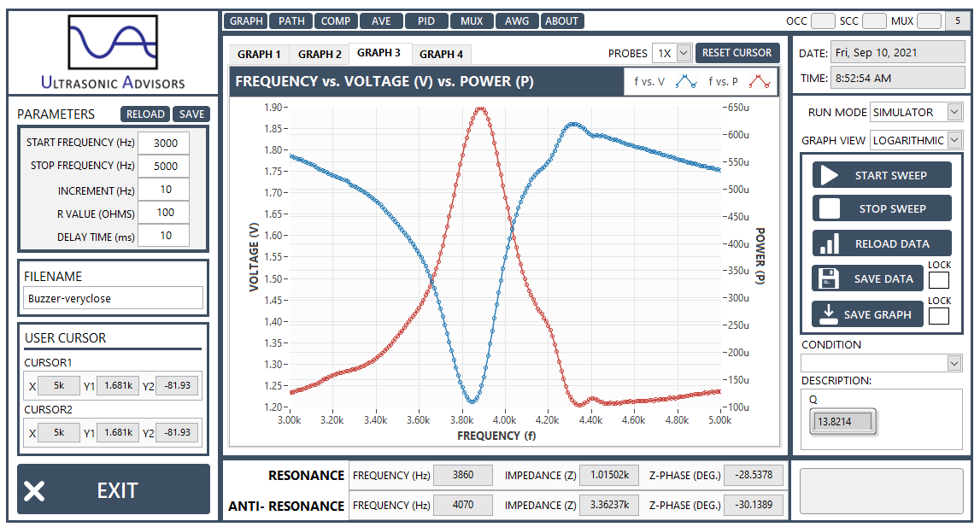The height and width of the screenshot is (527, 980).
Task: Click the SAVE DATA button label
Action: pyautogui.click(x=883, y=278)
